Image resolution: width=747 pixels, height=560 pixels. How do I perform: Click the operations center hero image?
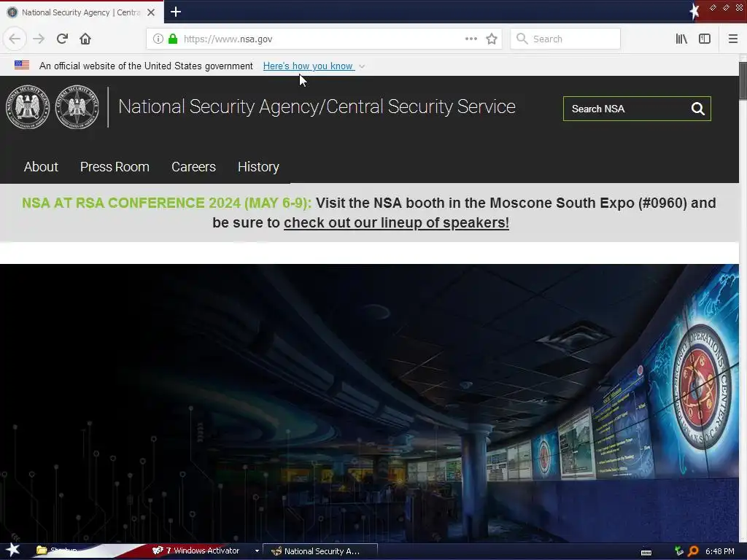[x=369, y=402]
